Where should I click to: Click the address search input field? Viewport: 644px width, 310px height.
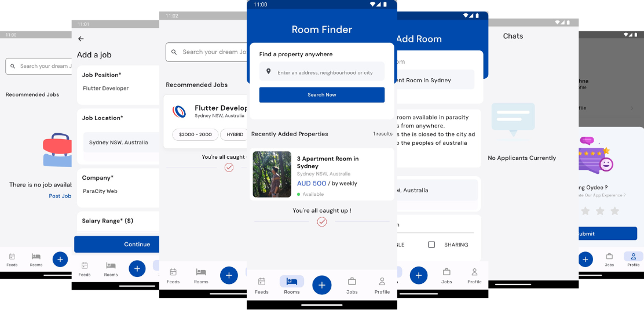coord(327,72)
